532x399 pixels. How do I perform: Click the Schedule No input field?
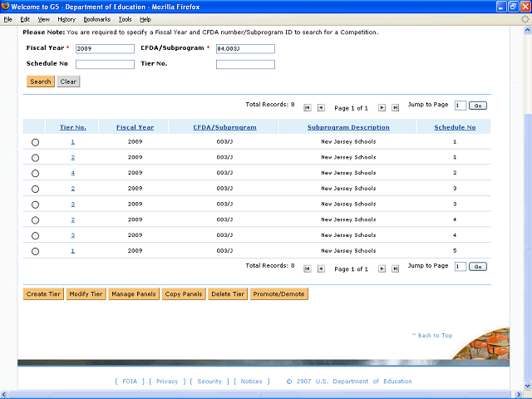pos(105,64)
